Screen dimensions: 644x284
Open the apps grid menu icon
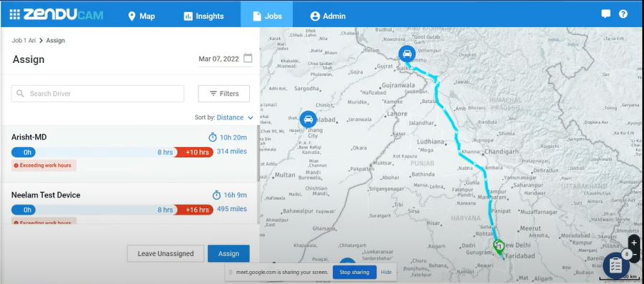(14, 15)
